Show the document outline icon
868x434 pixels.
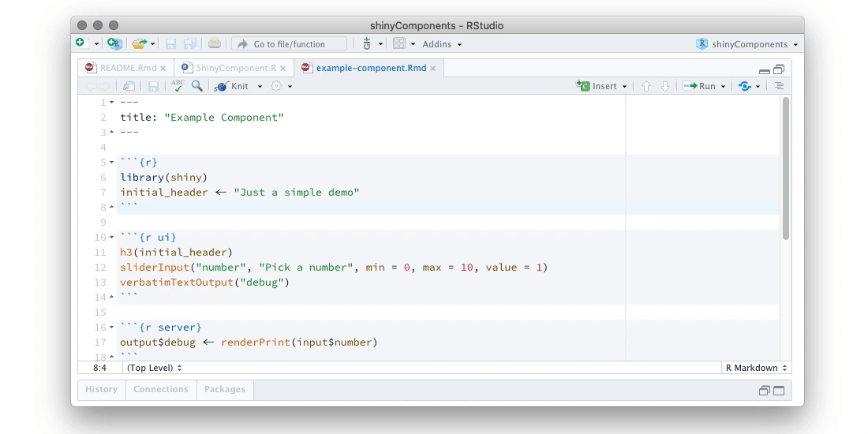tap(779, 86)
